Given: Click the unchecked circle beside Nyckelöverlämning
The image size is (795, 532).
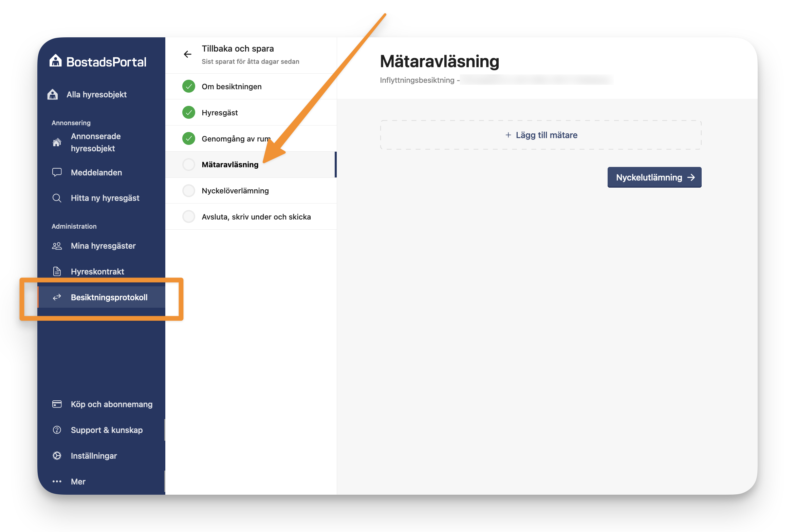Looking at the screenshot, I should pyautogui.click(x=189, y=191).
